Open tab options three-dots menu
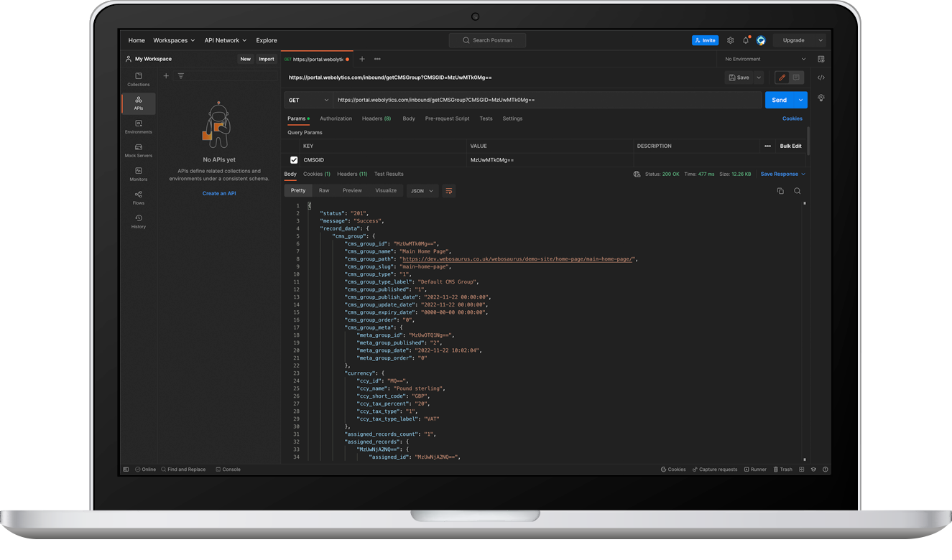 pyautogui.click(x=377, y=59)
